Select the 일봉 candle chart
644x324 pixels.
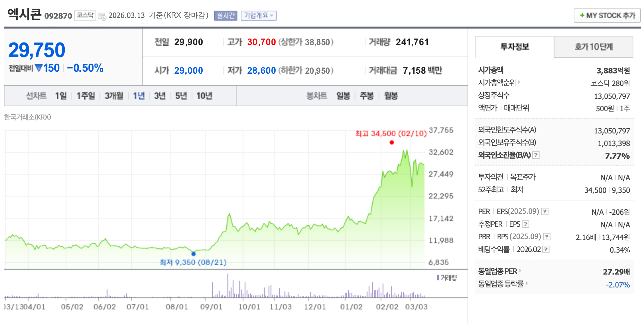[343, 96]
